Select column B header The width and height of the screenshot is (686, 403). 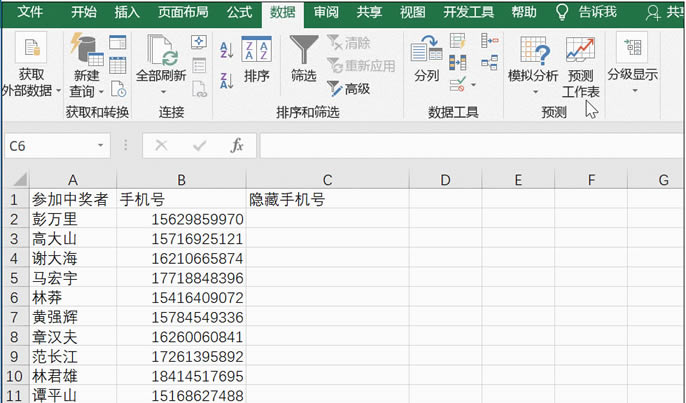tap(181, 179)
